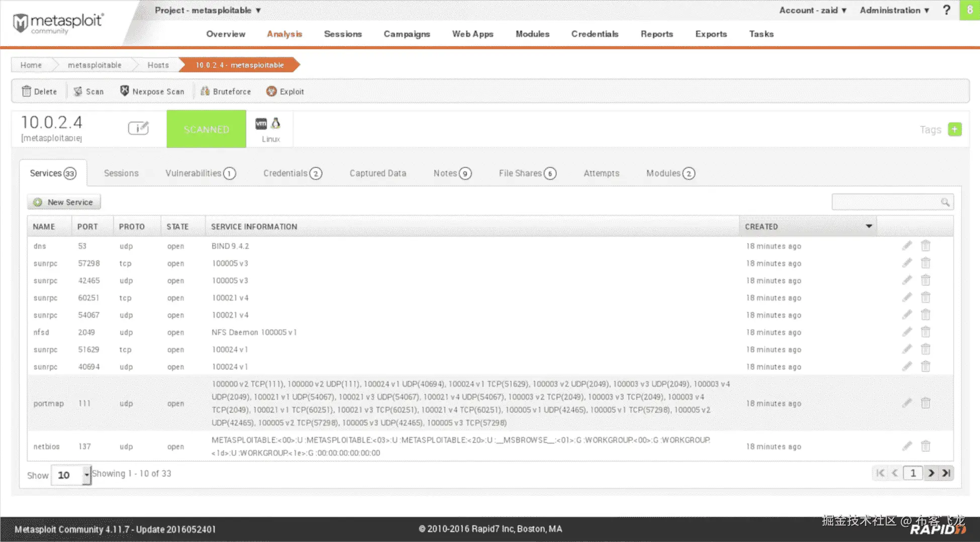This screenshot has width=980, height=542.
Task: Open the help question mark icon
Action: tap(946, 10)
